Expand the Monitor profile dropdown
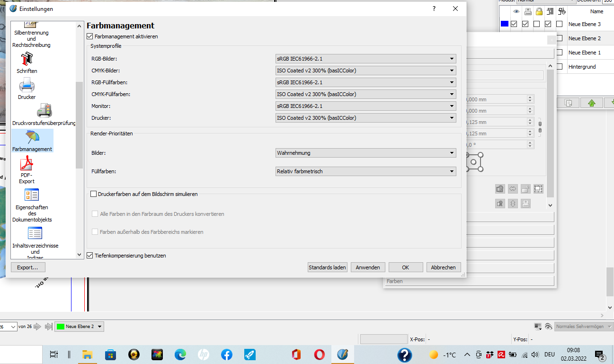 pos(365,106)
